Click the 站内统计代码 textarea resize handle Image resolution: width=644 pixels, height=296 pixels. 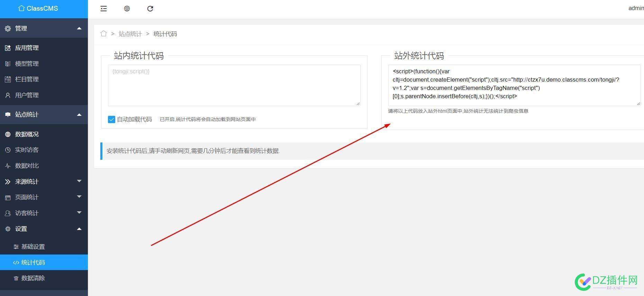click(x=358, y=103)
